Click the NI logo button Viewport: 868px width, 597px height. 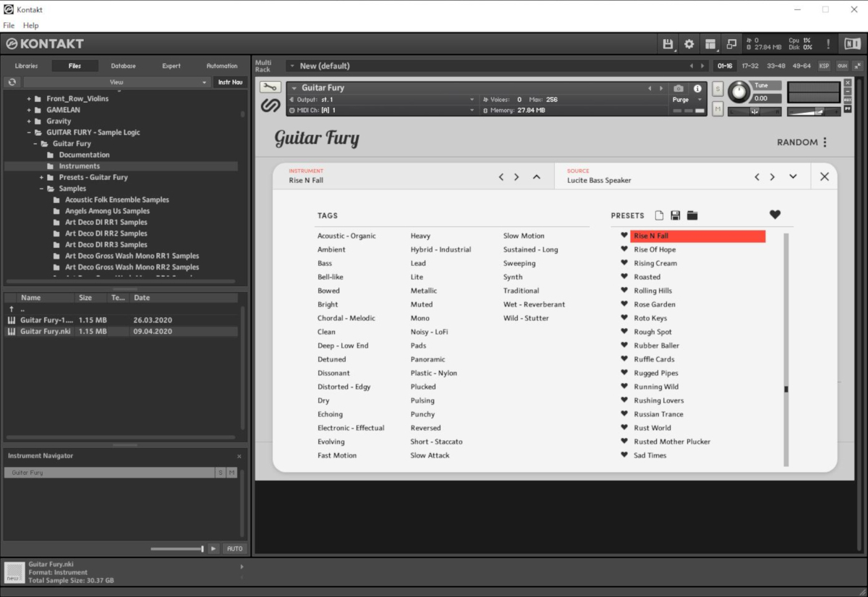(x=852, y=44)
